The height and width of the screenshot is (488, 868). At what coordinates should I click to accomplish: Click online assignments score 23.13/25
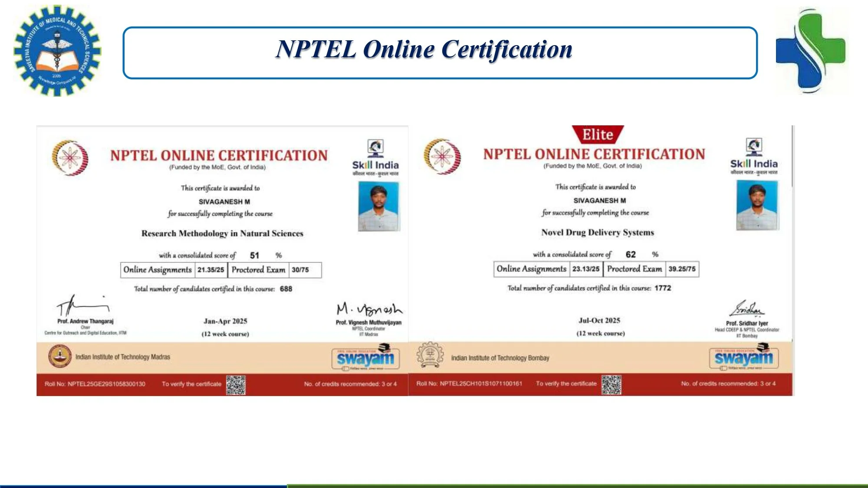click(x=585, y=269)
